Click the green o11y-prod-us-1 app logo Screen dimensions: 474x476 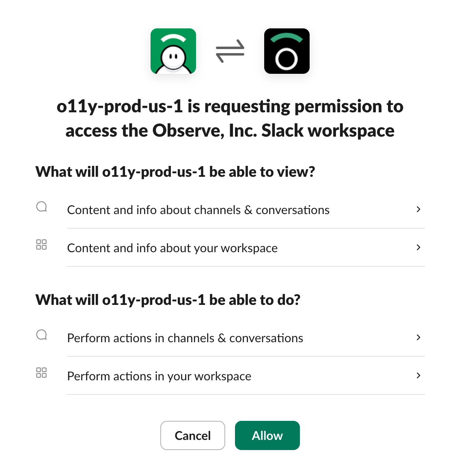coord(173,51)
